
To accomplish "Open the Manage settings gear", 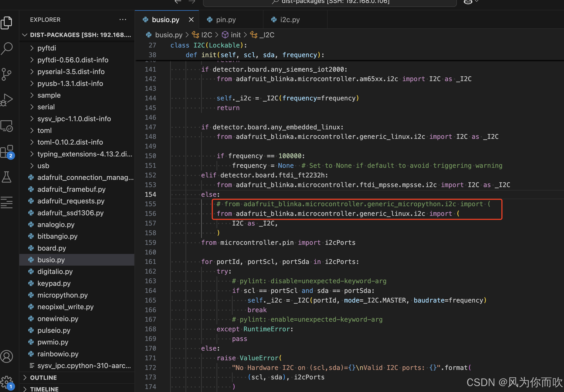I will pos(7,382).
